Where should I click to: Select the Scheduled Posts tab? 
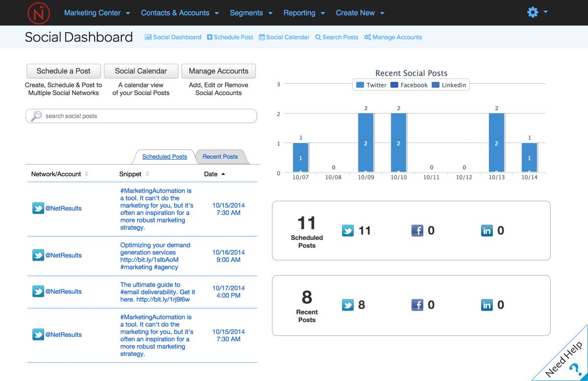coord(165,157)
